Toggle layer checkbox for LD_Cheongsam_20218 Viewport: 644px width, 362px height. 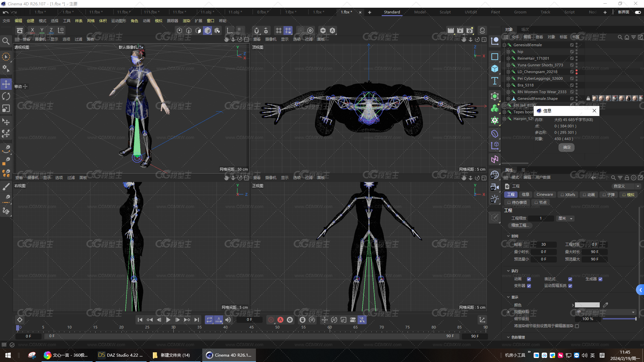(572, 72)
